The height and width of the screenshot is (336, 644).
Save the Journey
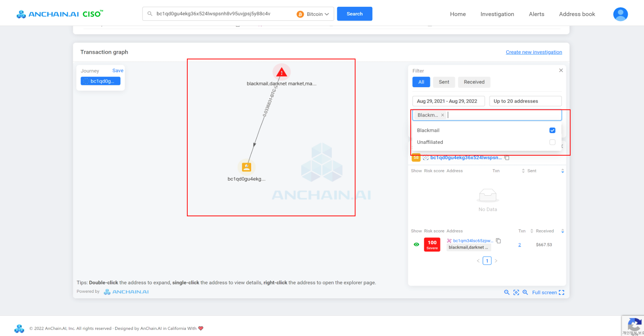pyautogui.click(x=118, y=71)
